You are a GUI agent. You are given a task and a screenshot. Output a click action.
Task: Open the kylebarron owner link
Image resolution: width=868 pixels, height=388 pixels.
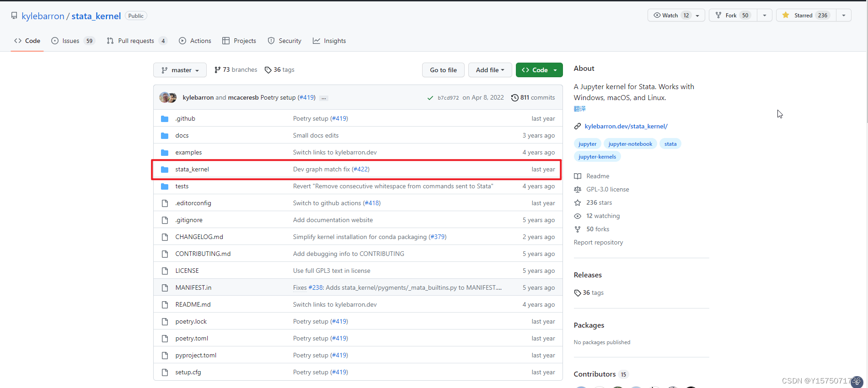pos(43,16)
